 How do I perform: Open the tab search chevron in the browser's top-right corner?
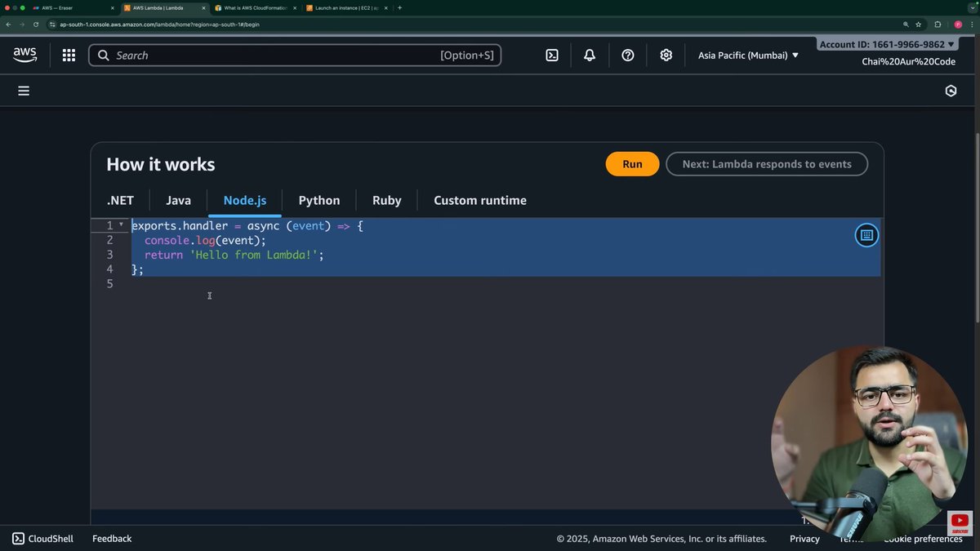tap(971, 8)
